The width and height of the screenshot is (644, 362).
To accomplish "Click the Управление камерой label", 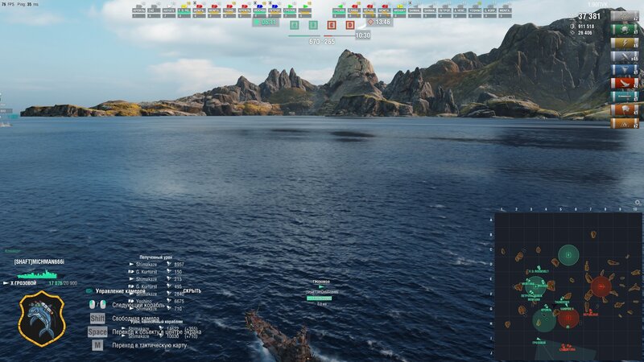I will click(x=120, y=291).
